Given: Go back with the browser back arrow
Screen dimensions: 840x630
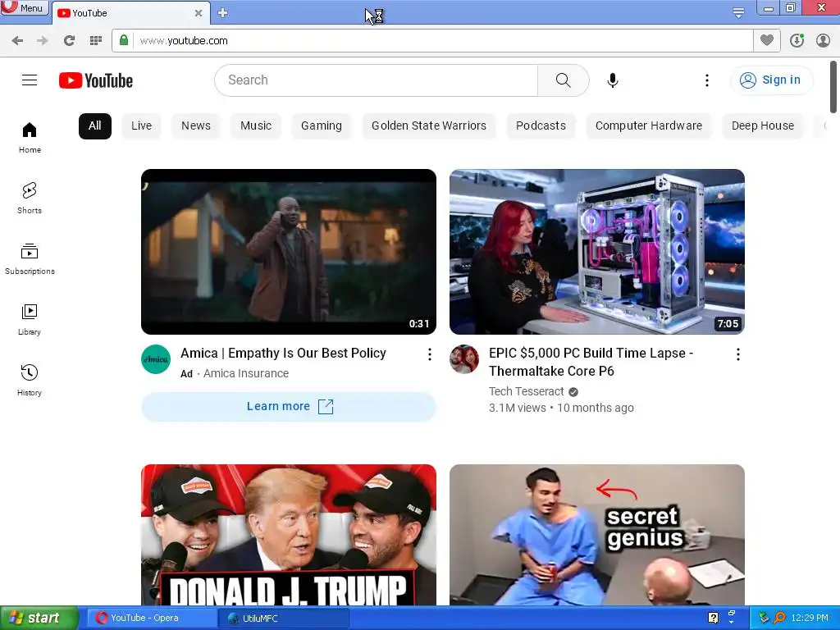Looking at the screenshot, I should click(17, 41).
